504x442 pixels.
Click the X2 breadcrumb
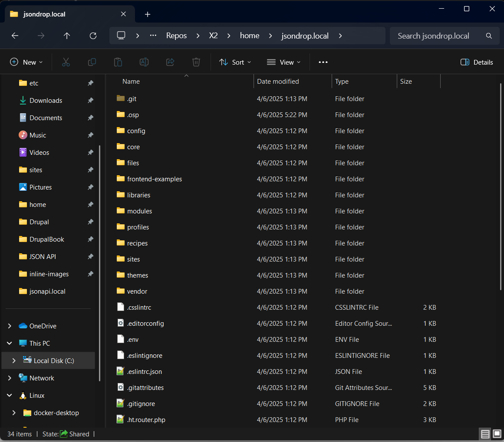[214, 36]
